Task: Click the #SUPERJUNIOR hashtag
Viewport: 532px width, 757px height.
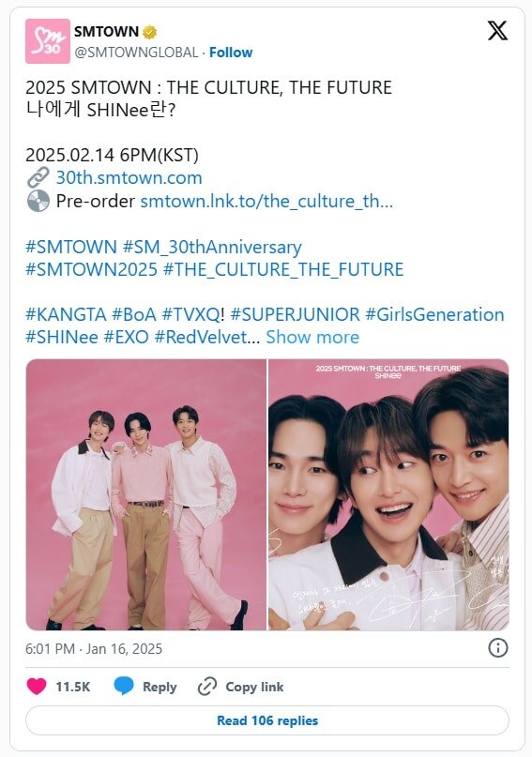Action: [295, 315]
